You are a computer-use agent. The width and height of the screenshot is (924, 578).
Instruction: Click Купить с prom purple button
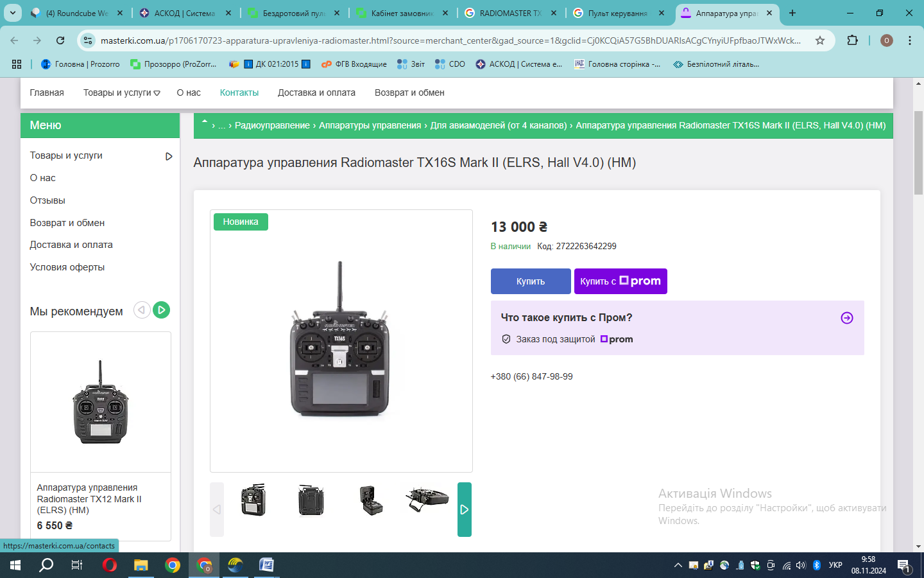[x=620, y=281]
